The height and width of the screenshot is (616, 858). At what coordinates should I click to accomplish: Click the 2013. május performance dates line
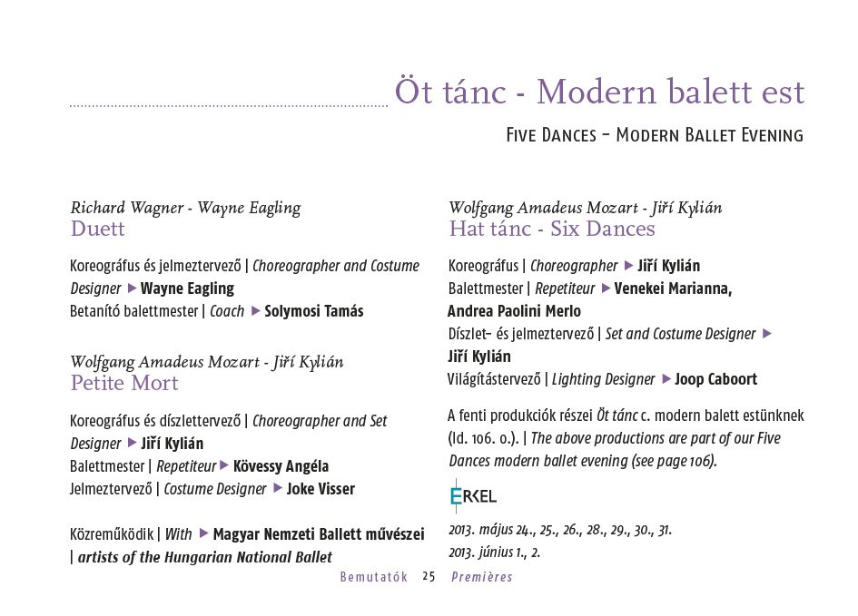tap(560, 530)
